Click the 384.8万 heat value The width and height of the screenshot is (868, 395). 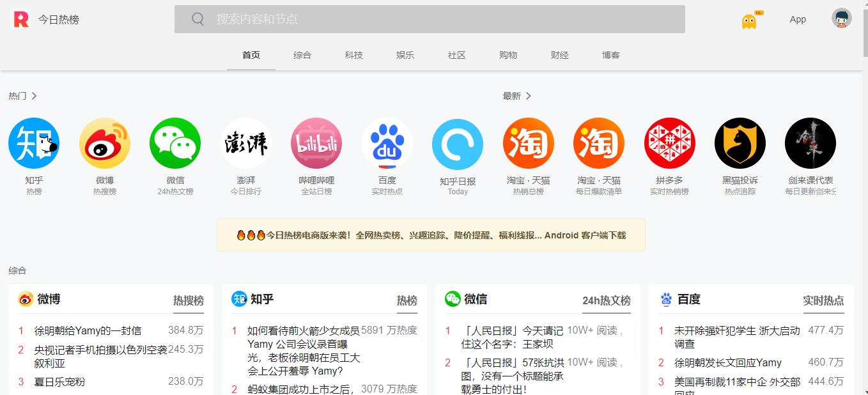[x=186, y=330]
